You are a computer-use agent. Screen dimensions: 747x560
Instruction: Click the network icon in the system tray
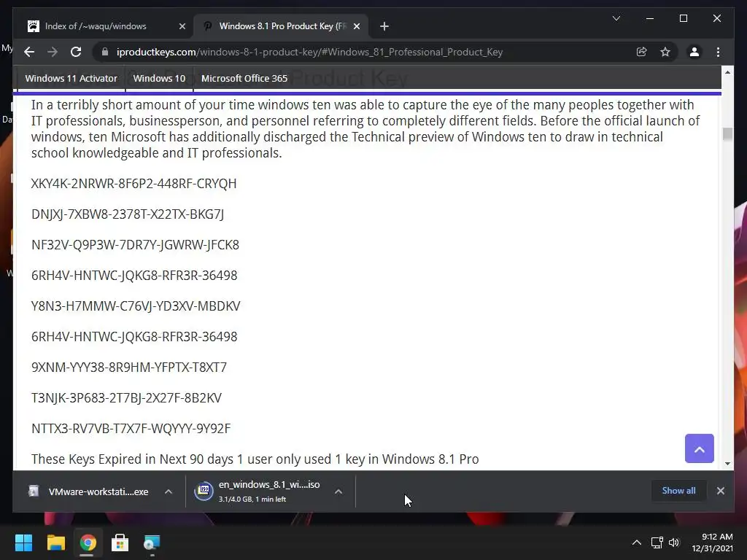coord(657,542)
